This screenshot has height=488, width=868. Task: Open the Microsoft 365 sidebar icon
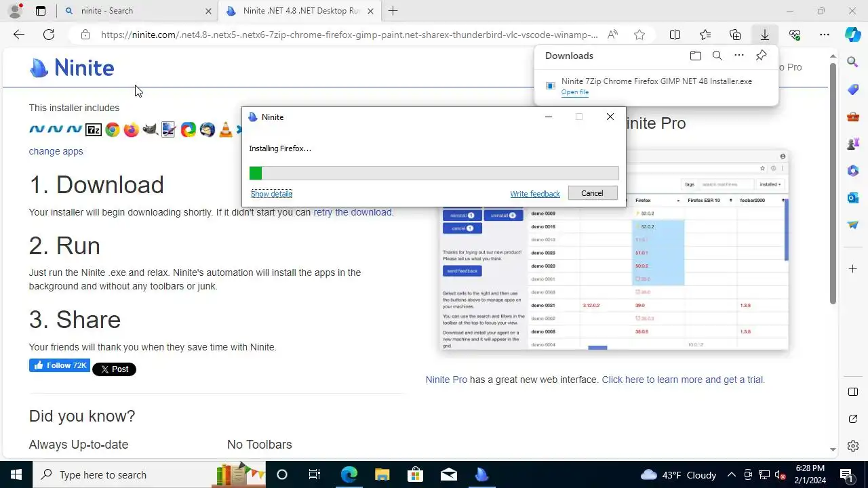(853, 171)
